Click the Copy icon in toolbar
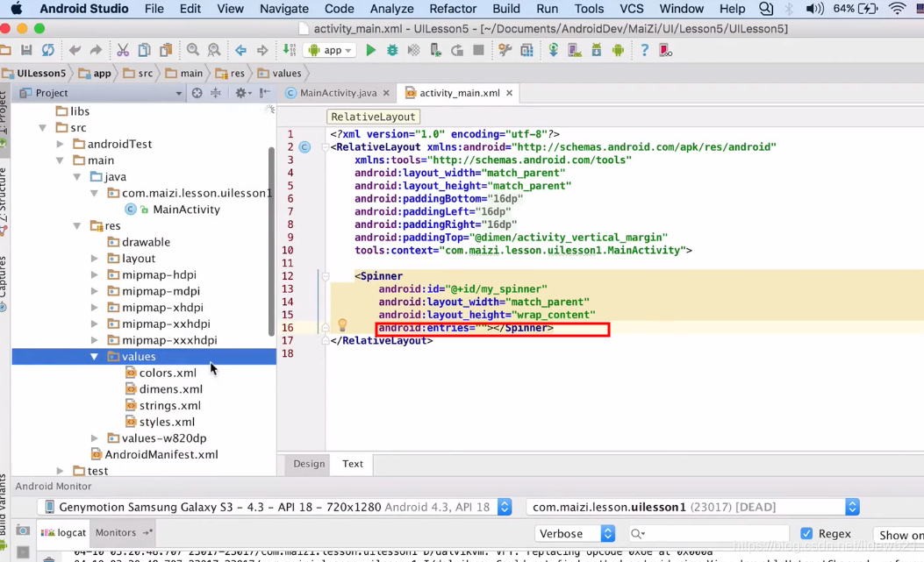Image resolution: width=924 pixels, height=562 pixels. 144,51
